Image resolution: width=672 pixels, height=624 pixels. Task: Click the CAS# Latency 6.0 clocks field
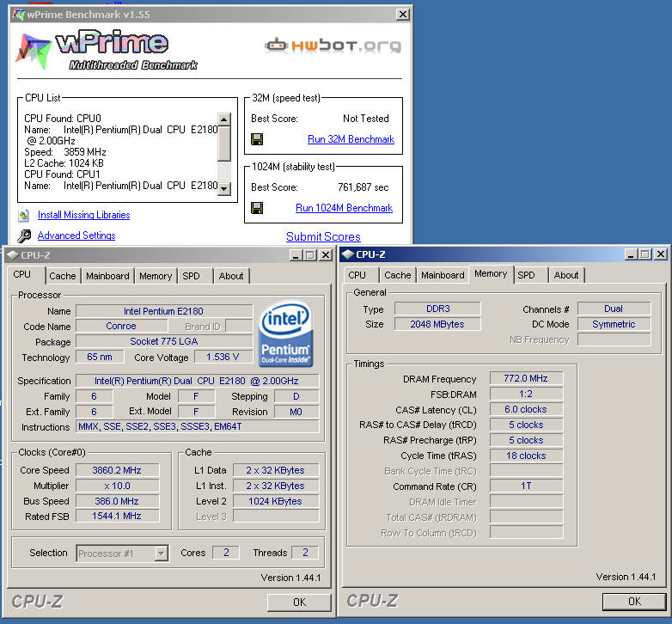point(526,409)
